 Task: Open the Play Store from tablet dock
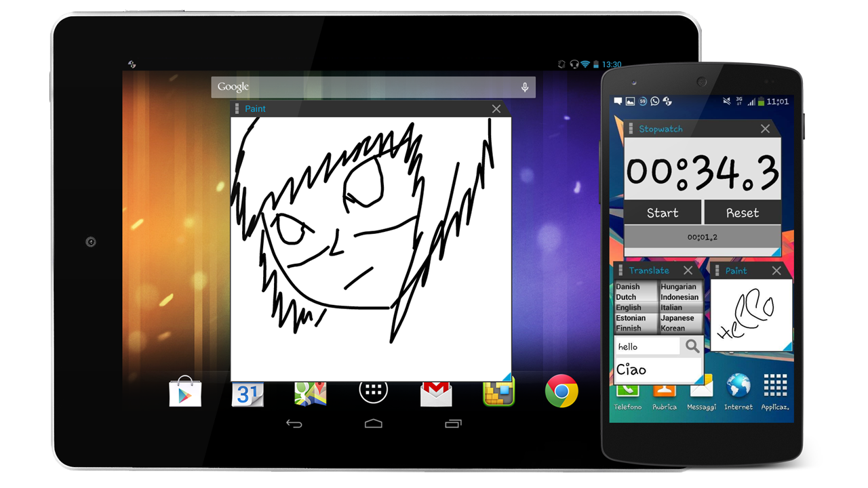(185, 391)
